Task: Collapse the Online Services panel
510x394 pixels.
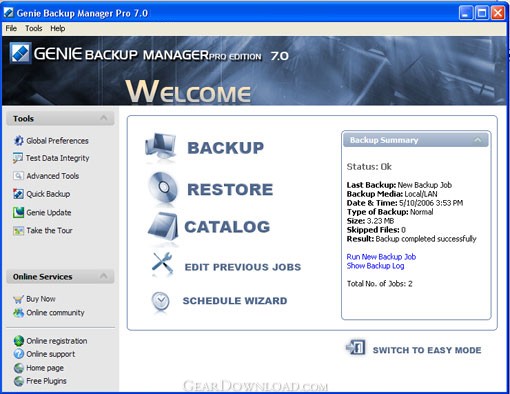Action: tap(104, 276)
